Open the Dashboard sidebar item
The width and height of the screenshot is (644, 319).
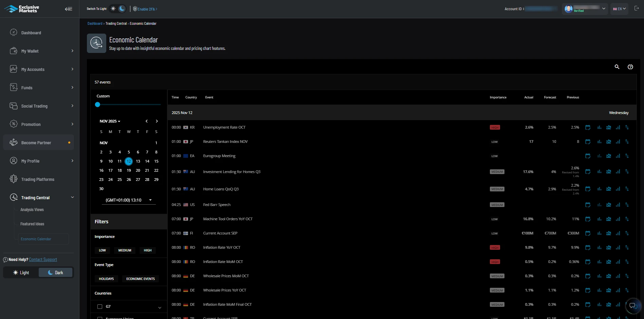tap(31, 33)
